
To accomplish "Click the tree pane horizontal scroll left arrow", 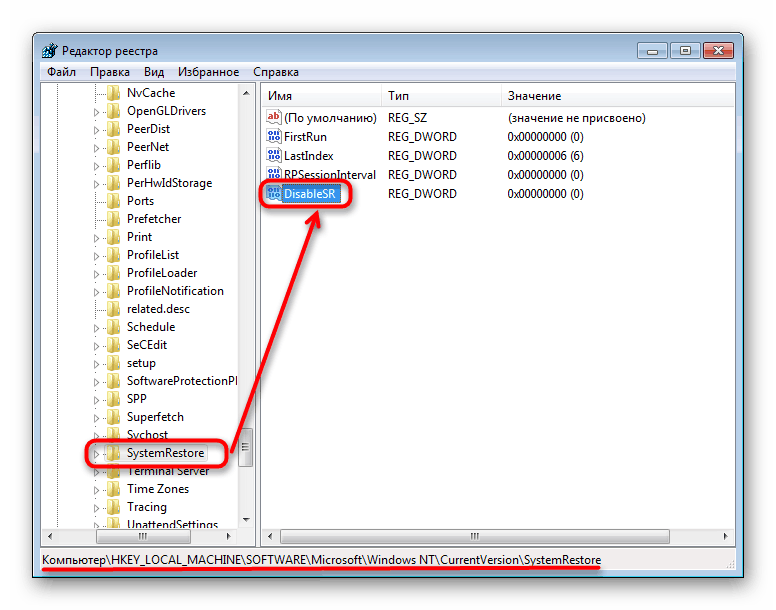I will point(49,536).
